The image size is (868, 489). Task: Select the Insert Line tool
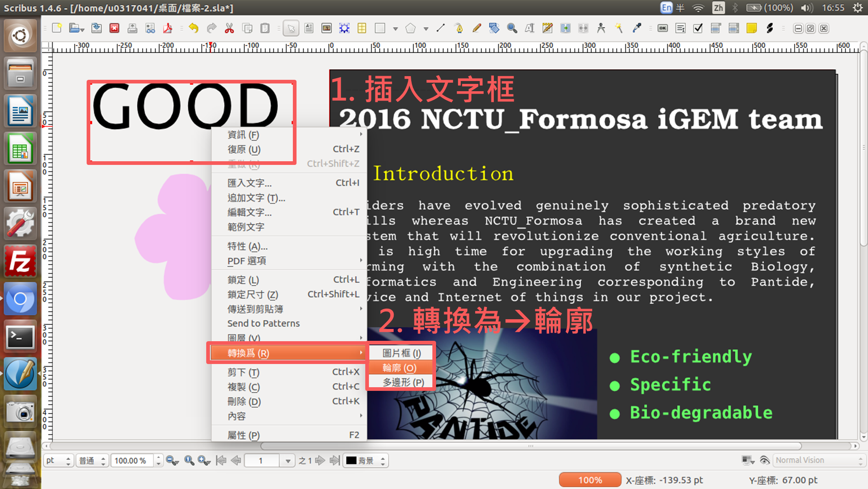[x=441, y=28]
